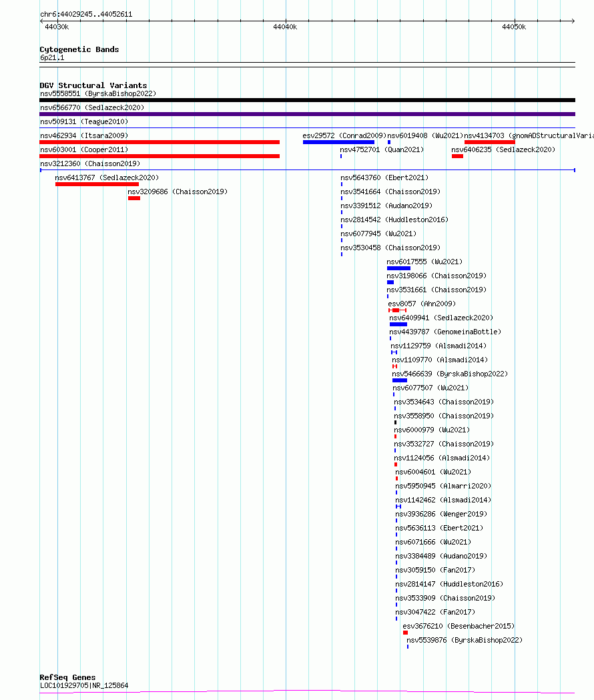Click nsv6017555 (Wu2021) label
The height and width of the screenshot is (700, 594).
pyautogui.click(x=424, y=262)
